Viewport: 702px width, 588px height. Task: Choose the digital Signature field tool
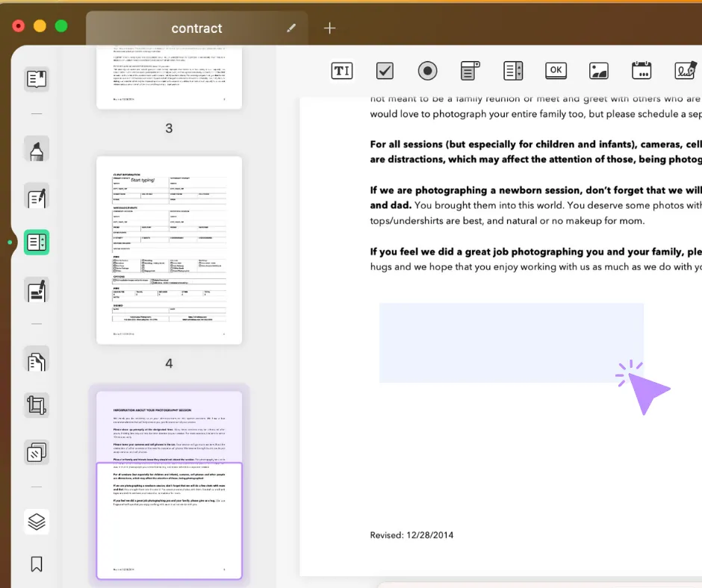pos(684,70)
